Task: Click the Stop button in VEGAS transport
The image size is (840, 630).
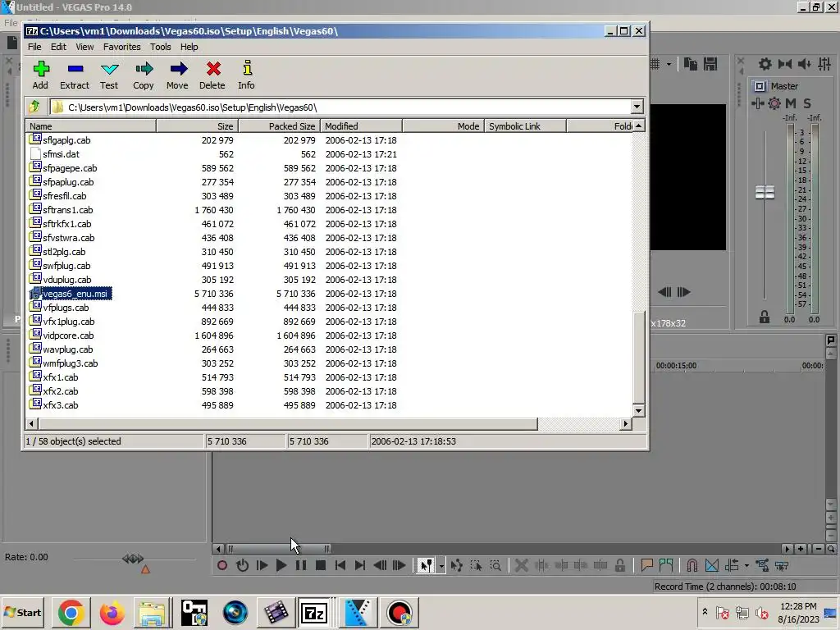Action: pos(321,565)
